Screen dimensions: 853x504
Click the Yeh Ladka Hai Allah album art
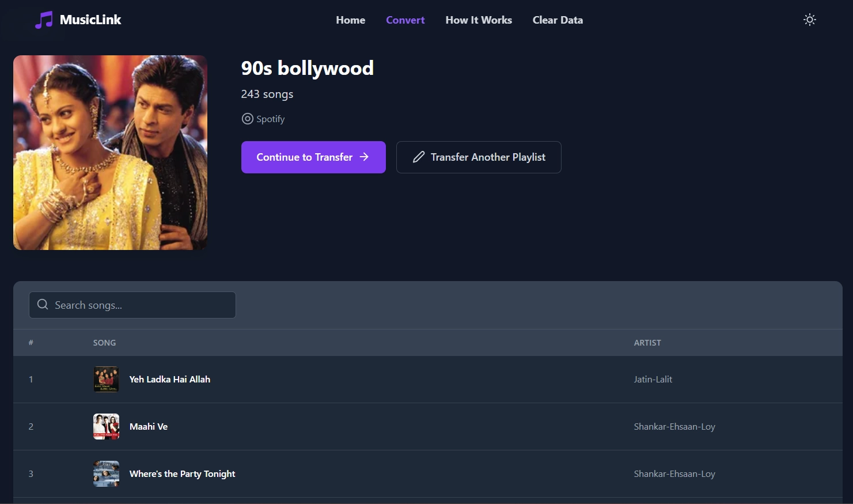[106, 379]
